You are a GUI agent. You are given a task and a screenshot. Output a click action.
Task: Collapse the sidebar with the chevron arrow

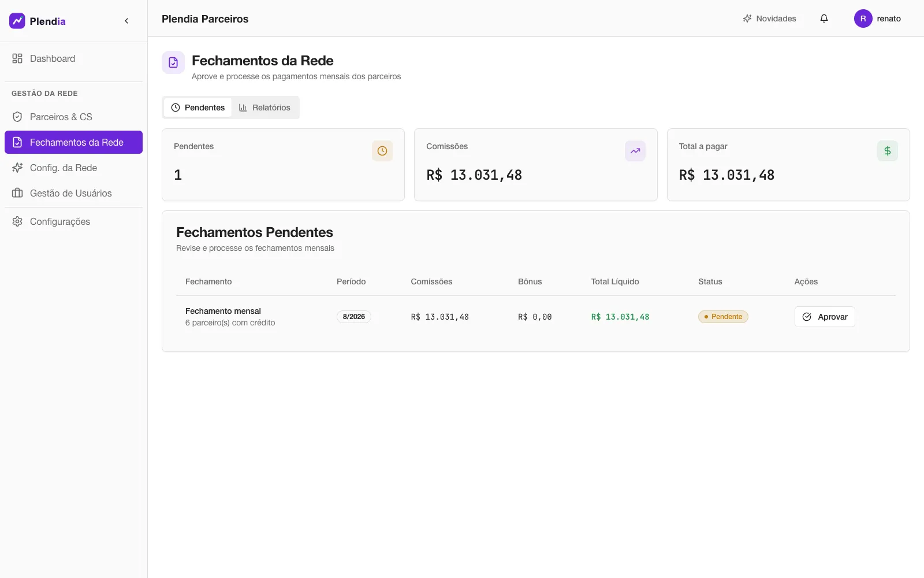126,21
